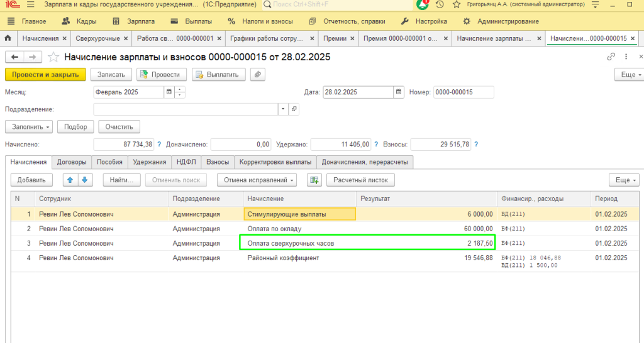This screenshot has height=343, width=644.
Task: Open service settings lines icon in title bar
Action: [595, 4]
